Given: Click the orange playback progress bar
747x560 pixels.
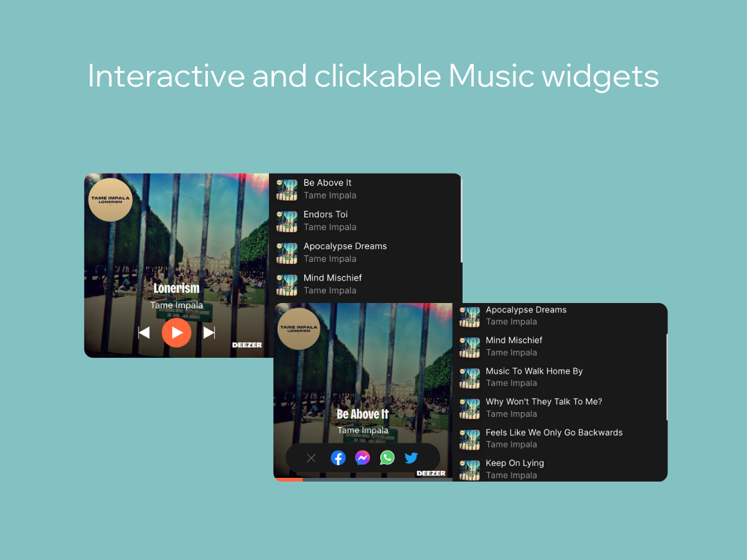Looking at the screenshot, I should [289, 479].
